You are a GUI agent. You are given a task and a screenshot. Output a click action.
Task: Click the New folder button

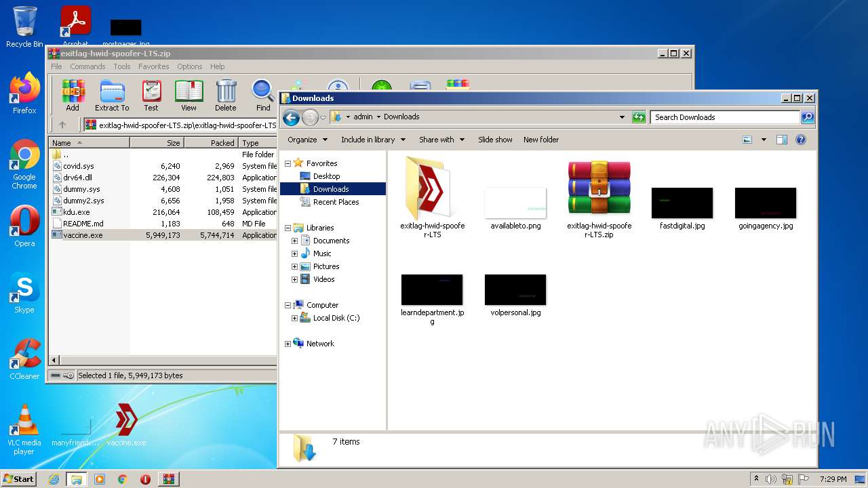541,140
